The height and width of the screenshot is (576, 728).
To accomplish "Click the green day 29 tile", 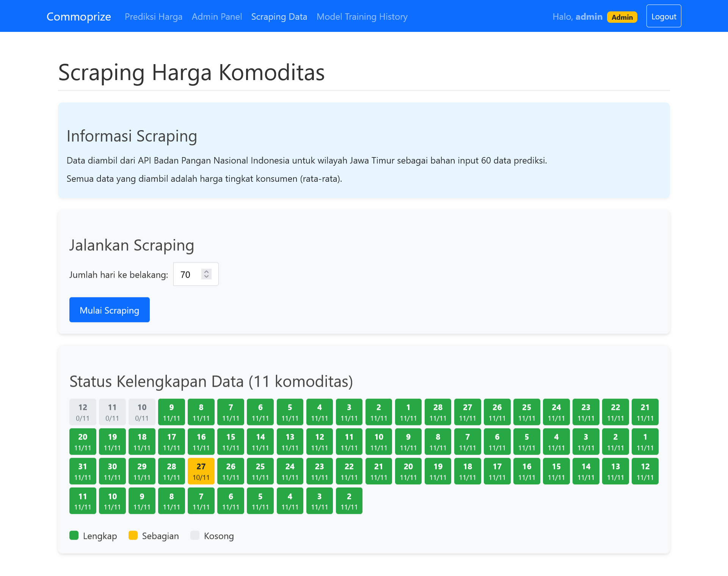I will (x=142, y=471).
